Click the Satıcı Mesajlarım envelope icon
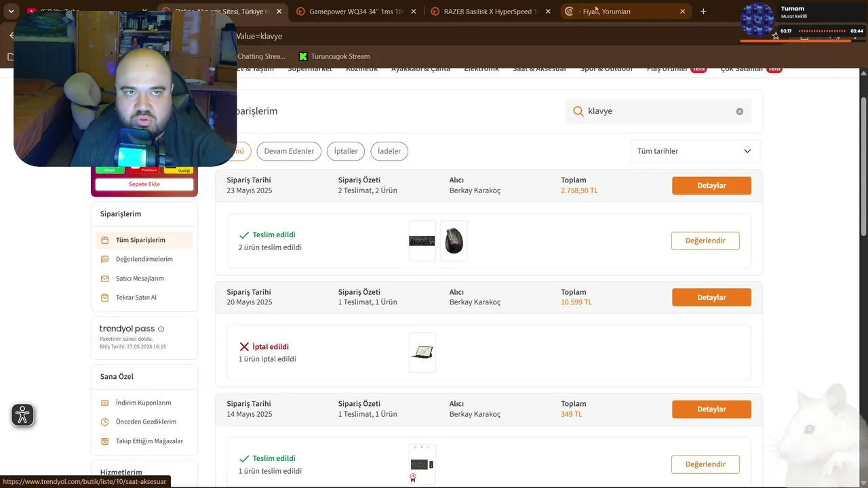The image size is (868, 488). (x=104, y=278)
